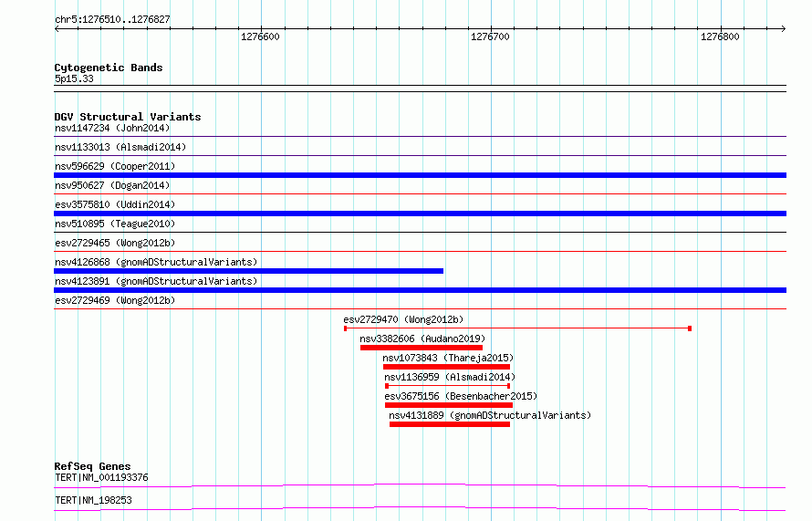Click the nsv510895 (Teague2010) label
The height and width of the screenshot is (521, 812).
tap(115, 224)
